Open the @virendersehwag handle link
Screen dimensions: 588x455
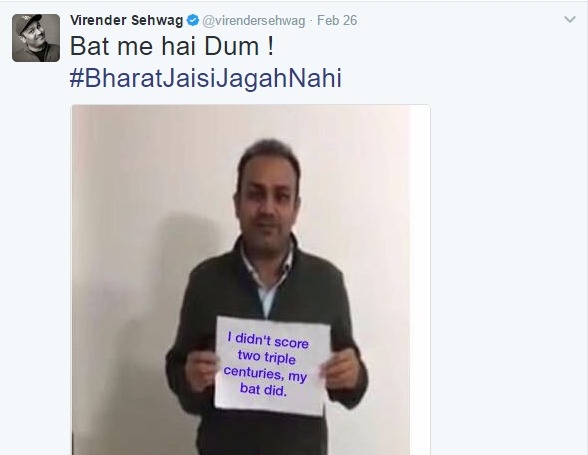click(254, 21)
